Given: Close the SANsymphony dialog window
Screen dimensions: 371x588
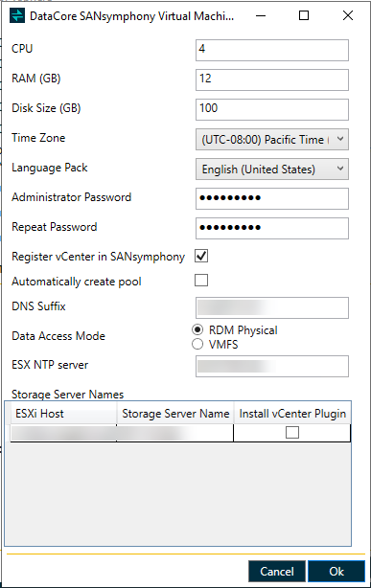Looking at the screenshot, I should coord(348,15).
